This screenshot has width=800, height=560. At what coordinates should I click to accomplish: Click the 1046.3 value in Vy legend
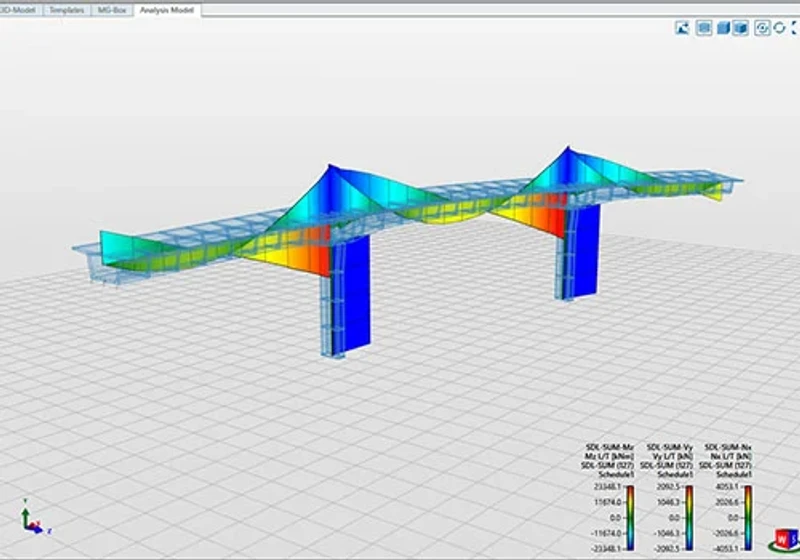(668, 502)
